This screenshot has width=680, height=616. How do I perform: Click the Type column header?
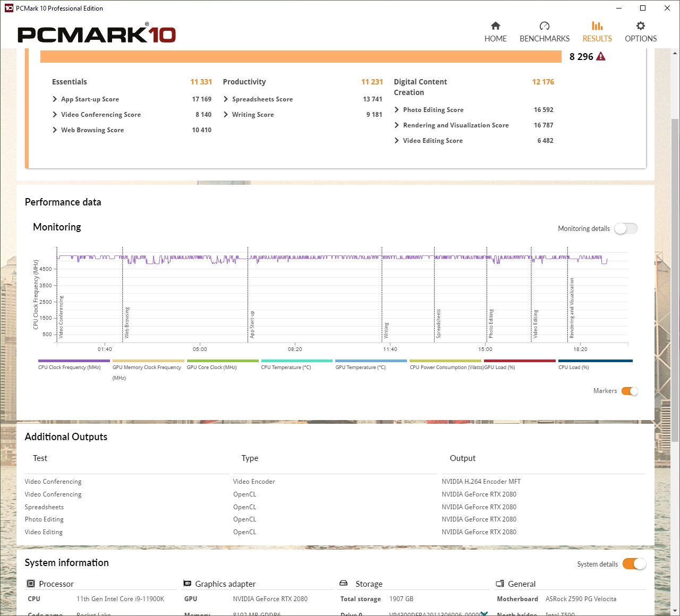[250, 458]
